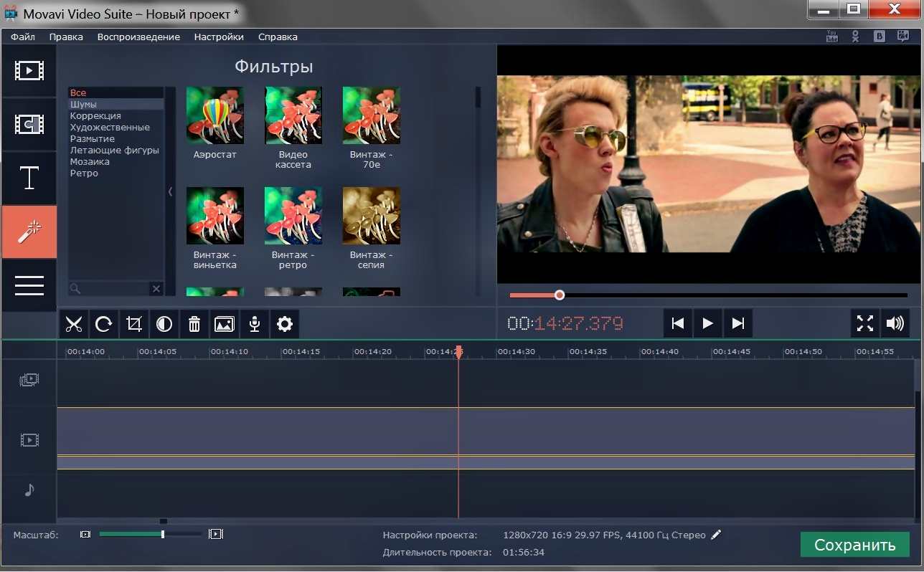Select the Filters magic wand tab

tap(29, 232)
